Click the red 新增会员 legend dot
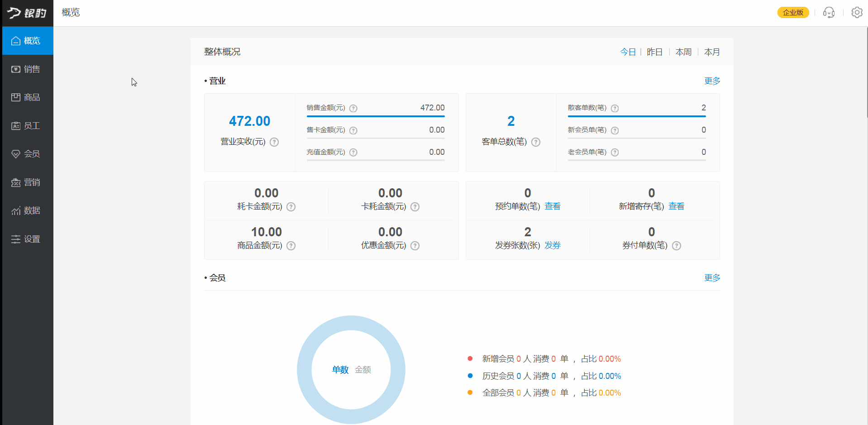Viewport: 868px width, 425px height. point(470,358)
